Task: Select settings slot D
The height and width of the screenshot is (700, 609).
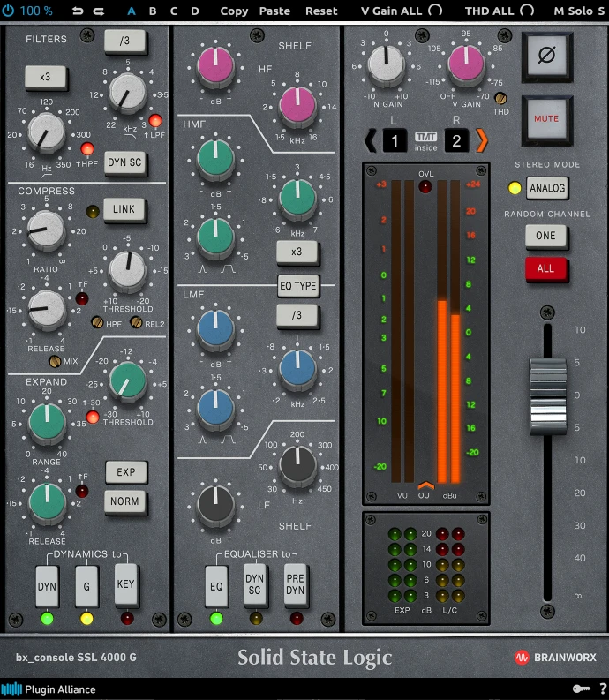Action: pos(195,11)
